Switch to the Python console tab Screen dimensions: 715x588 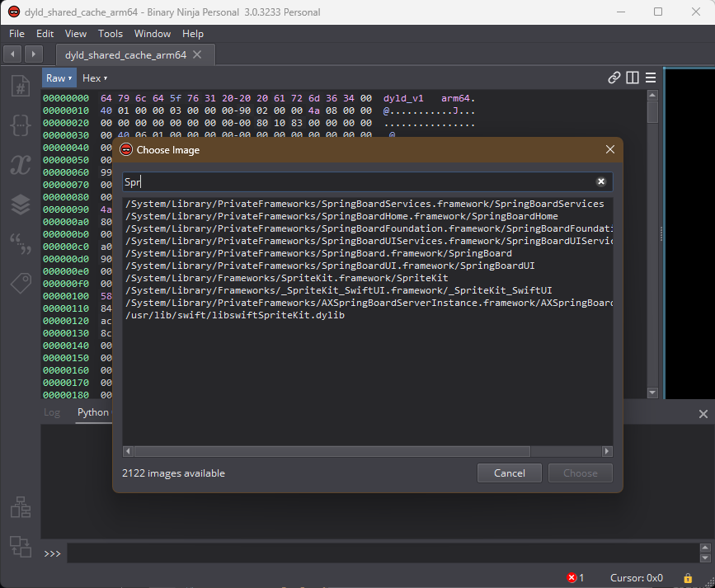93,412
